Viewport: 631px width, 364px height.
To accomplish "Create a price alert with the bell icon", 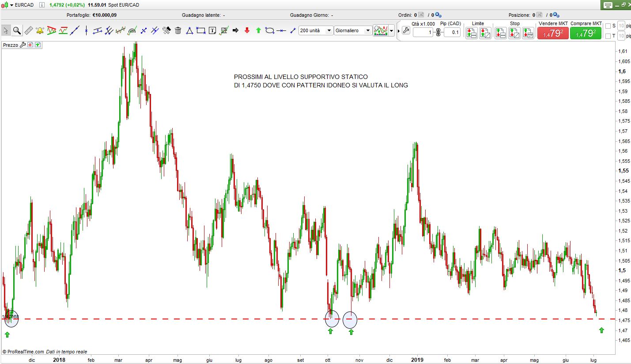I will click(x=40, y=30).
